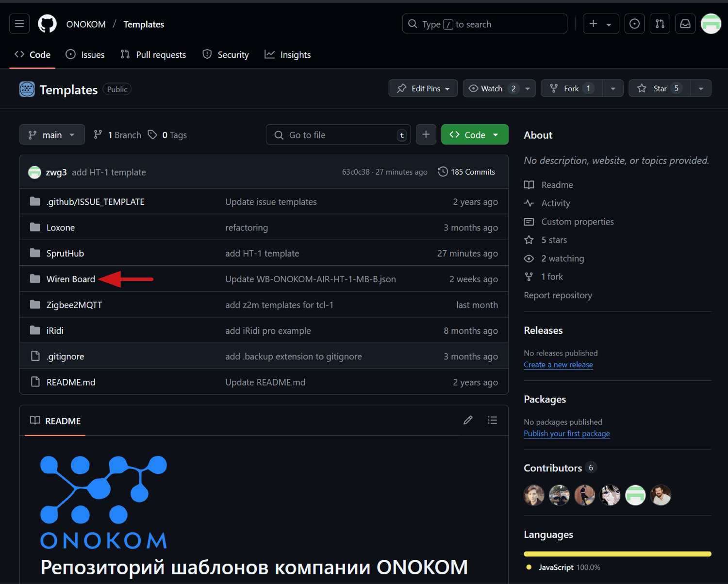728x584 pixels.
Task: Open the 185 Commits history
Action: click(x=466, y=172)
